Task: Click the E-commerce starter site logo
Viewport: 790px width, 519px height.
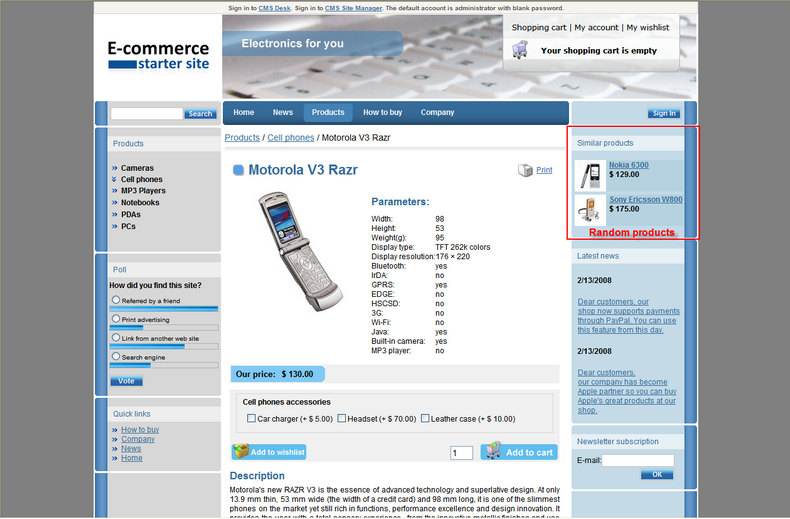Action: coord(158,56)
